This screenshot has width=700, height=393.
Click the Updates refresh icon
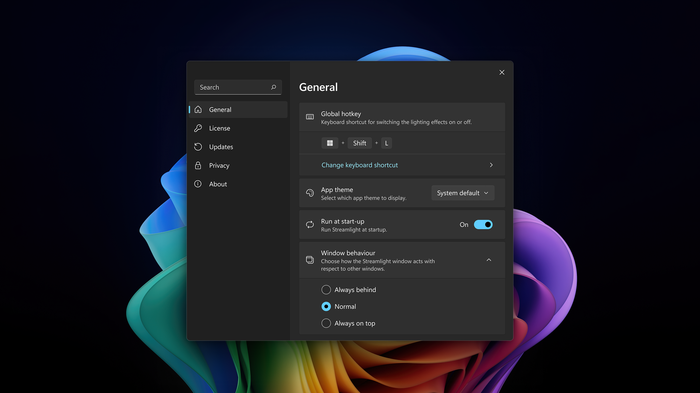pyautogui.click(x=198, y=147)
